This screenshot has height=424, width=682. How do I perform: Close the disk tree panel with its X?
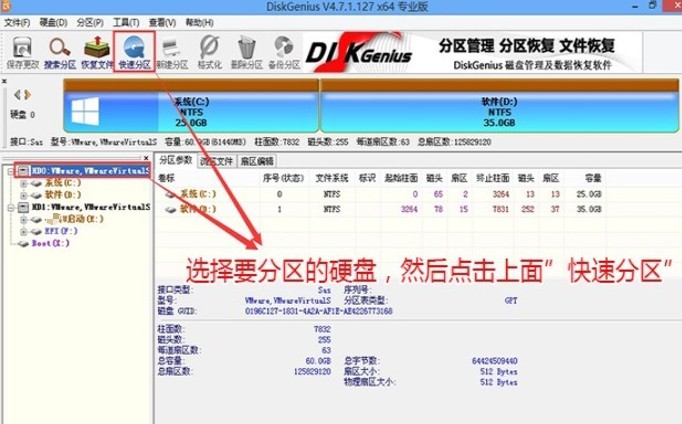coord(146,158)
